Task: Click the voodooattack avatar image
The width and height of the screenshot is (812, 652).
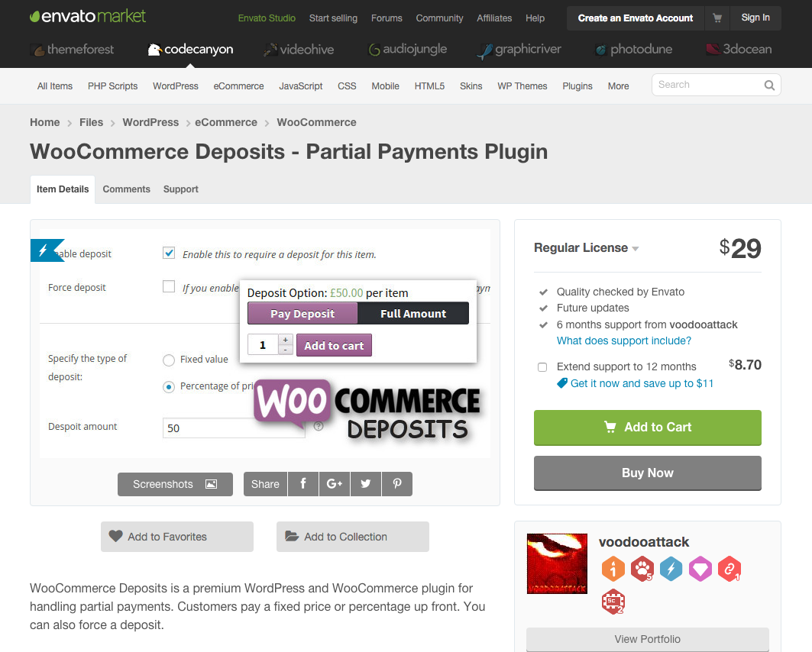Action: 557,563
